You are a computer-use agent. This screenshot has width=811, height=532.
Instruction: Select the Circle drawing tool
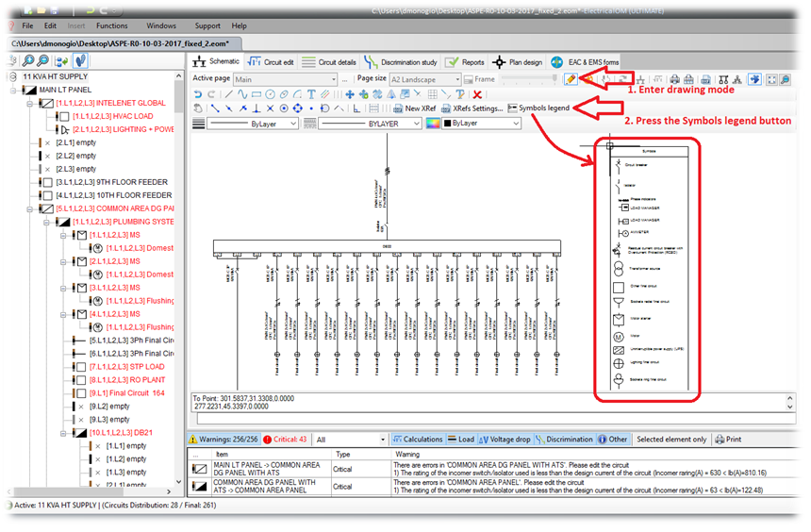[270, 94]
